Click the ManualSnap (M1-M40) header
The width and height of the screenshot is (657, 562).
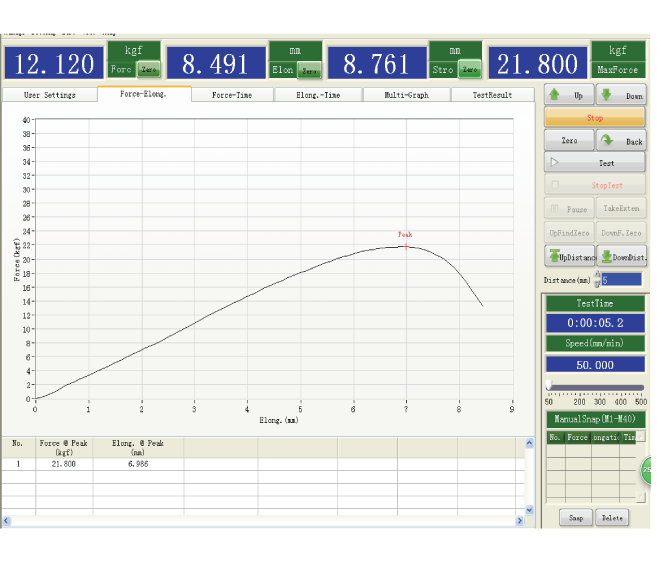pos(595,419)
